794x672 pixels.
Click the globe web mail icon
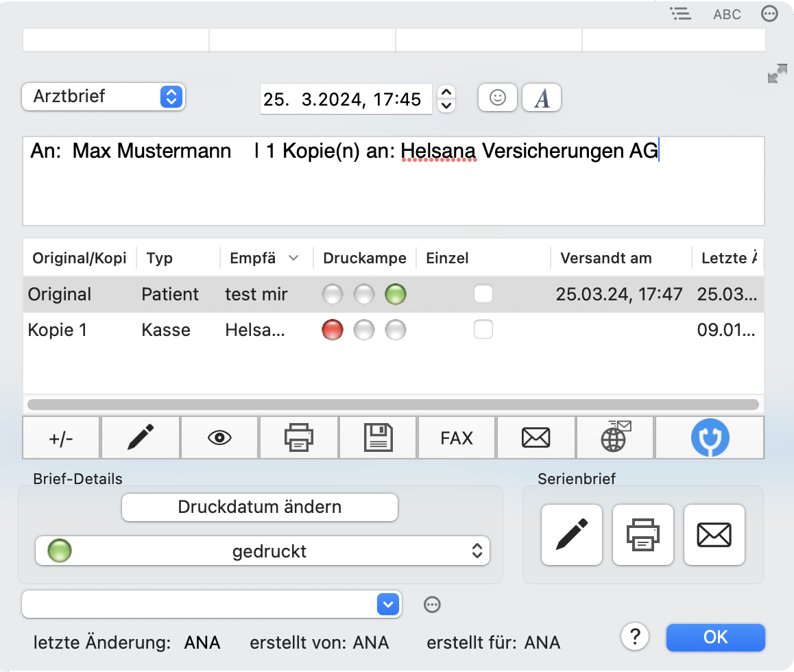(615, 437)
